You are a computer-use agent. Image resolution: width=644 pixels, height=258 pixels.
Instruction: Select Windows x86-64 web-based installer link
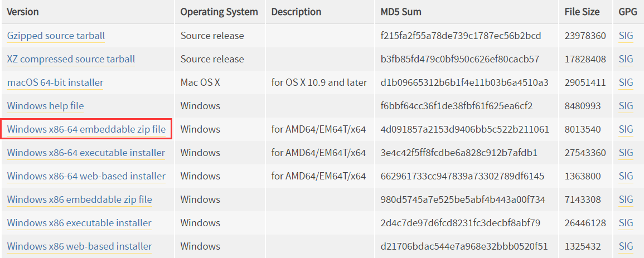86,176
